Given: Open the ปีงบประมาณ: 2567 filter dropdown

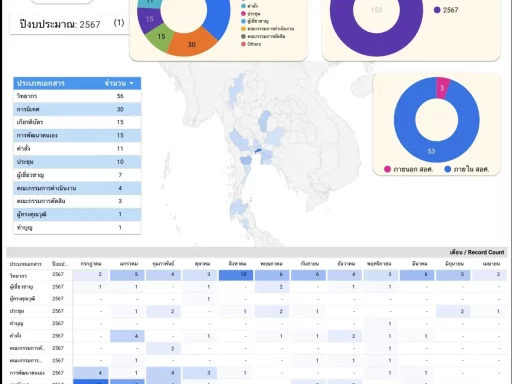Looking at the screenshot, I should click(70, 24).
